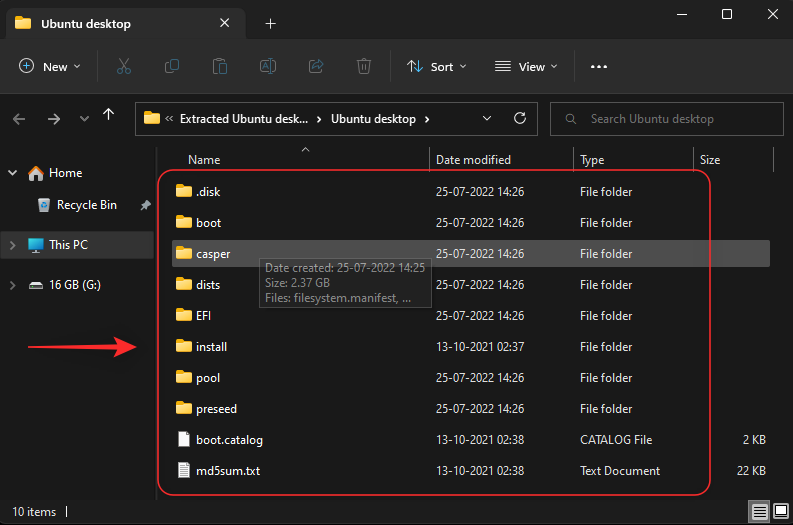Viewport: 793px width, 525px height.
Task: Open the New item dropdown
Action: click(x=50, y=66)
